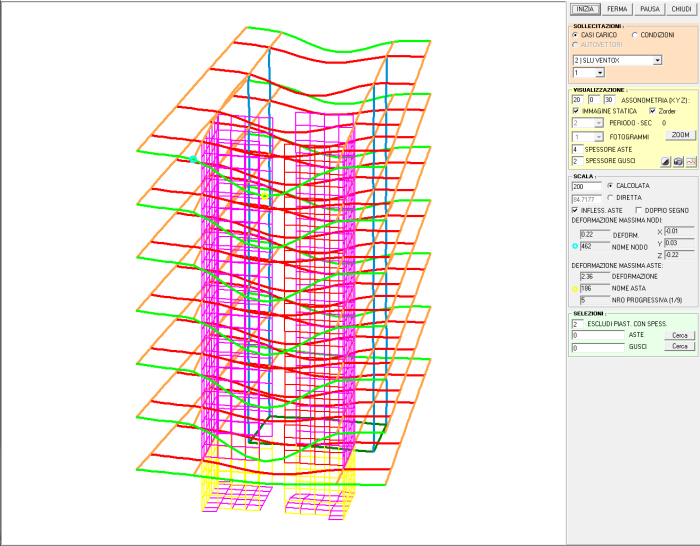Click the ZOOM button
Screen dimensions: 700x546
[x=680, y=135]
